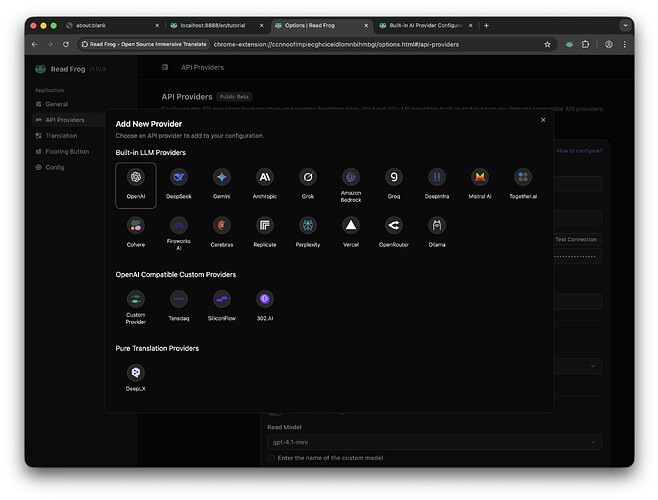Click the address bar URL

(336, 44)
